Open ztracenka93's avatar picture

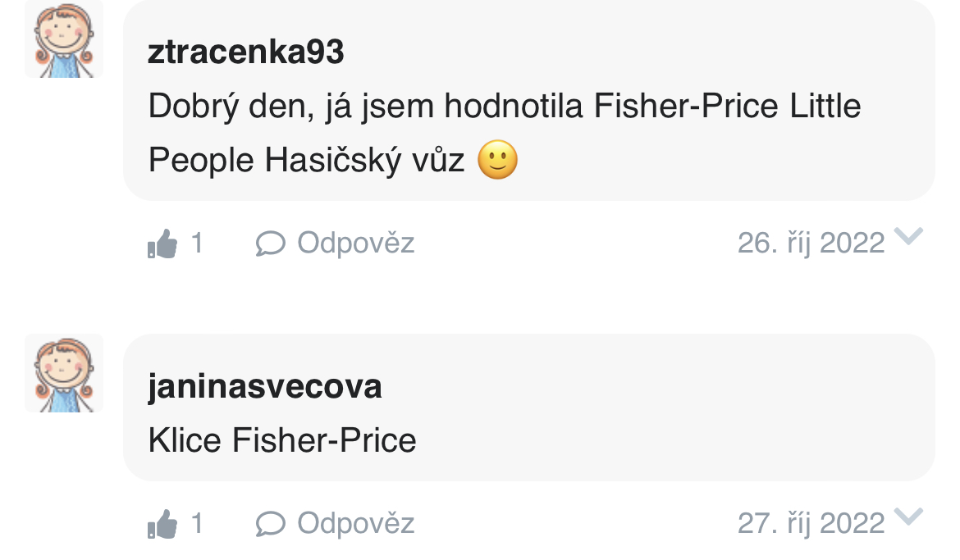pyautogui.click(x=64, y=39)
